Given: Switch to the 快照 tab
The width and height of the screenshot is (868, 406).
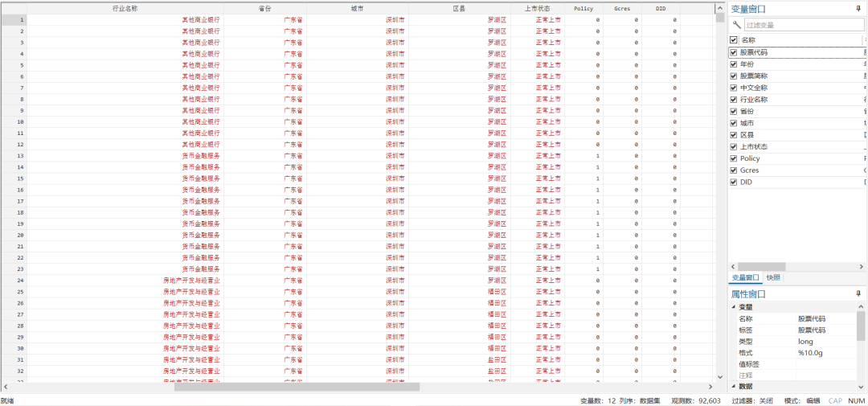Looking at the screenshot, I should pyautogui.click(x=773, y=277).
